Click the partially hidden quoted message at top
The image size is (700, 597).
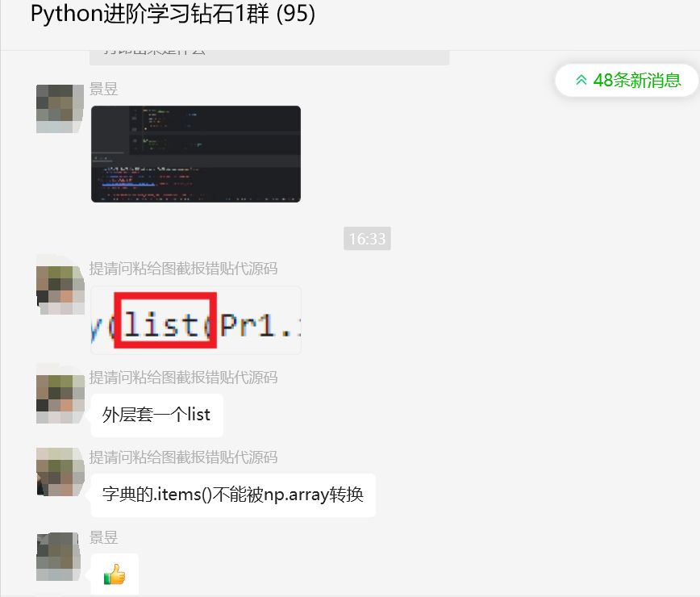click(x=269, y=57)
